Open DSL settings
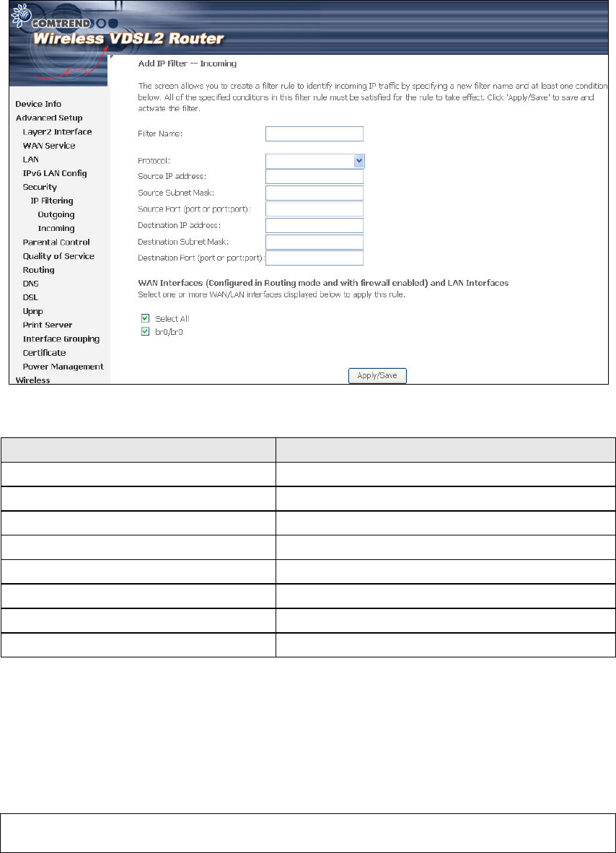 pyautogui.click(x=30, y=297)
